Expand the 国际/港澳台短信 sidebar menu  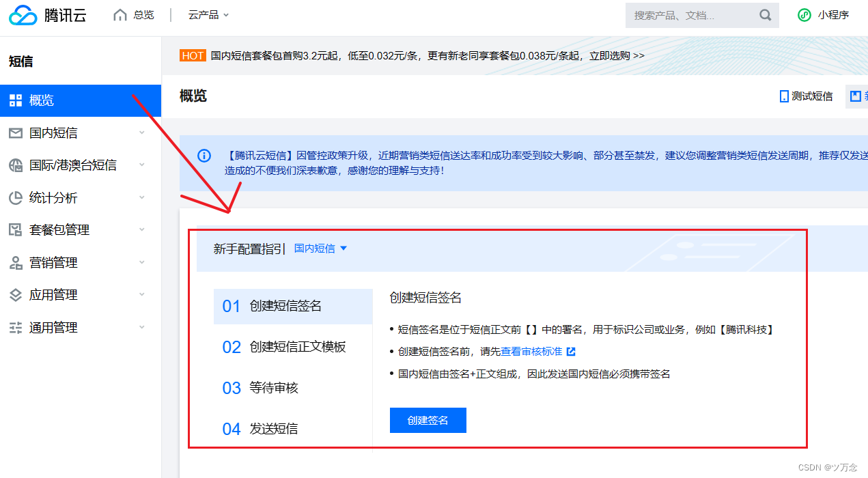pos(142,165)
